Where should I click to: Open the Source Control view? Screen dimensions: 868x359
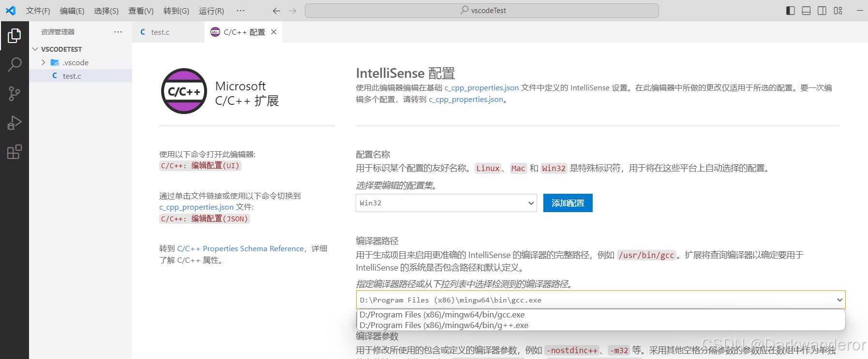pyautogui.click(x=15, y=94)
